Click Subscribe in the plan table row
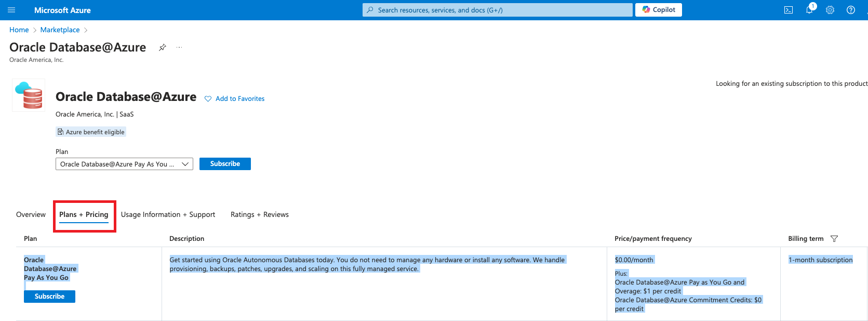The height and width of the screenshot is (321, 868). [x=49, y=297]
